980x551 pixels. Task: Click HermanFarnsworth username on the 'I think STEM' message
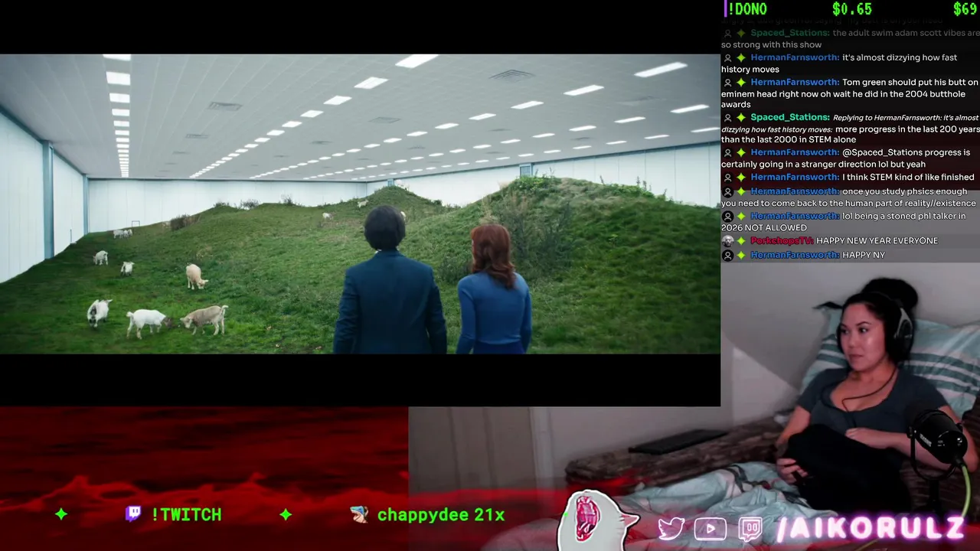(x=794, y=177)
